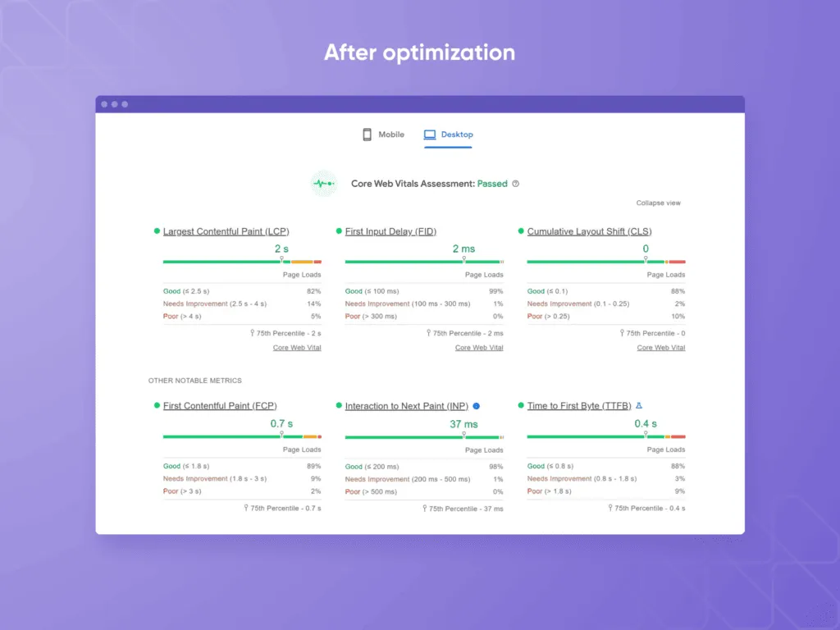Click the help icon beside Passed
840x630 pixels.
[x=515, y=184]
